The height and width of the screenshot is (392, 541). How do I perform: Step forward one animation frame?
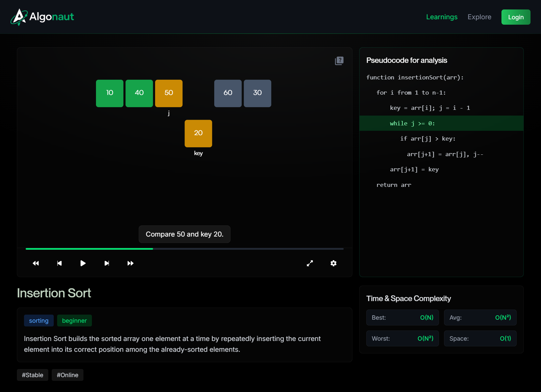pyautogui.click(x=107, y=263)
